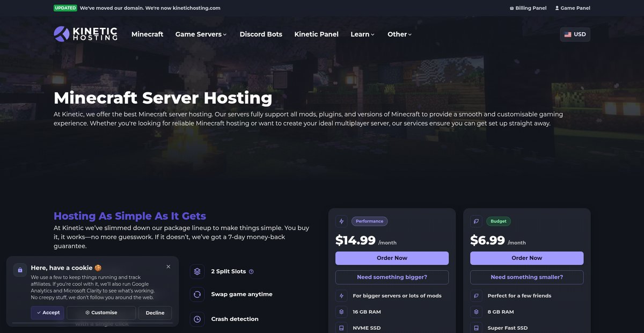Click Need something bigger button
Screen dimensions: 644x333
(392, 277)
